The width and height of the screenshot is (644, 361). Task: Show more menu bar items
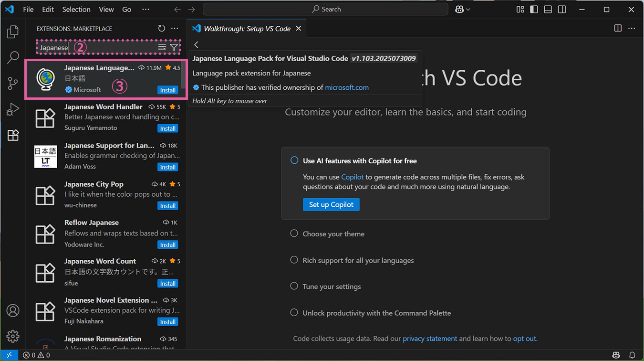tap(145, 9)
